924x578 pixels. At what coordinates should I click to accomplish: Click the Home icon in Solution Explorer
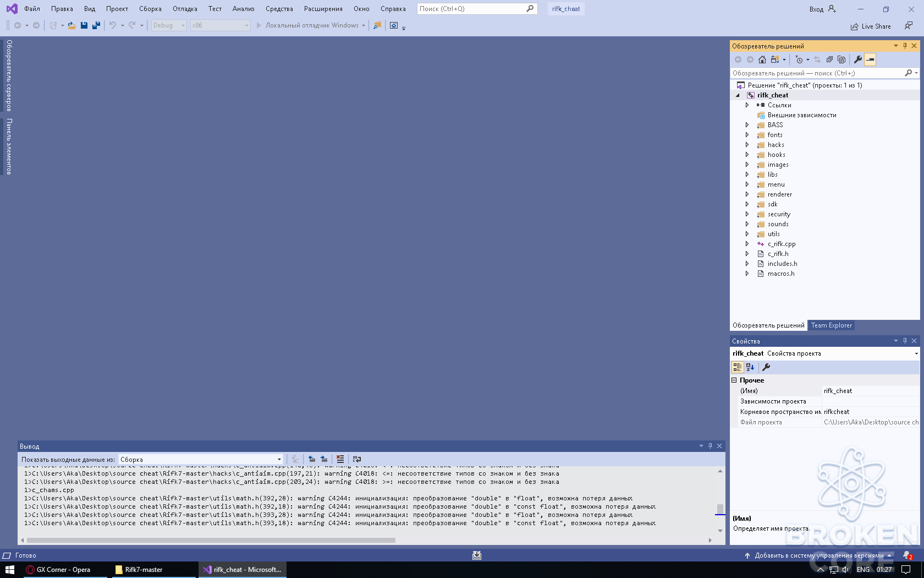[x=762, y=59]
